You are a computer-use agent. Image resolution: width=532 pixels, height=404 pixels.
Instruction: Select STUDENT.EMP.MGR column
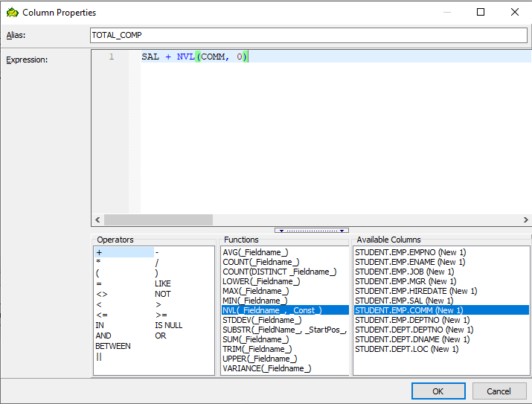406,281
